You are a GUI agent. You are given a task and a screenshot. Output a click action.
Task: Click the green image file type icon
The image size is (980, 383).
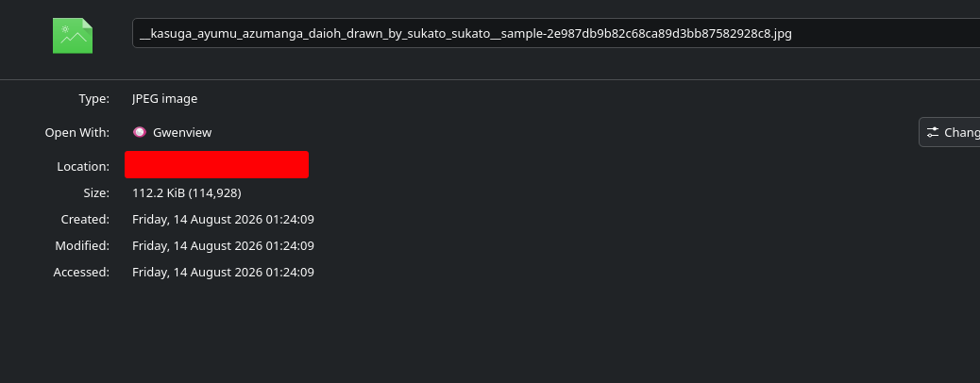[x=73, y=36]
